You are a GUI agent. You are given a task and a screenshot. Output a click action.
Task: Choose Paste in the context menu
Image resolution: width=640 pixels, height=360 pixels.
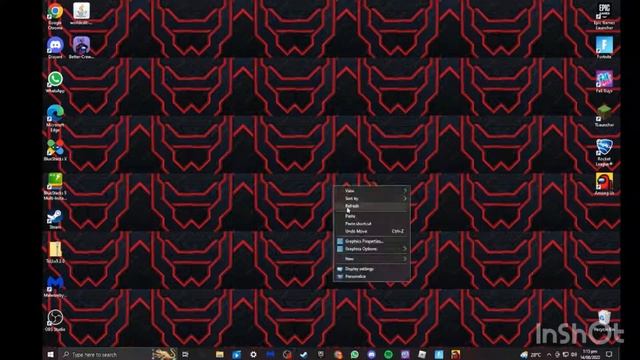(372, 216)
